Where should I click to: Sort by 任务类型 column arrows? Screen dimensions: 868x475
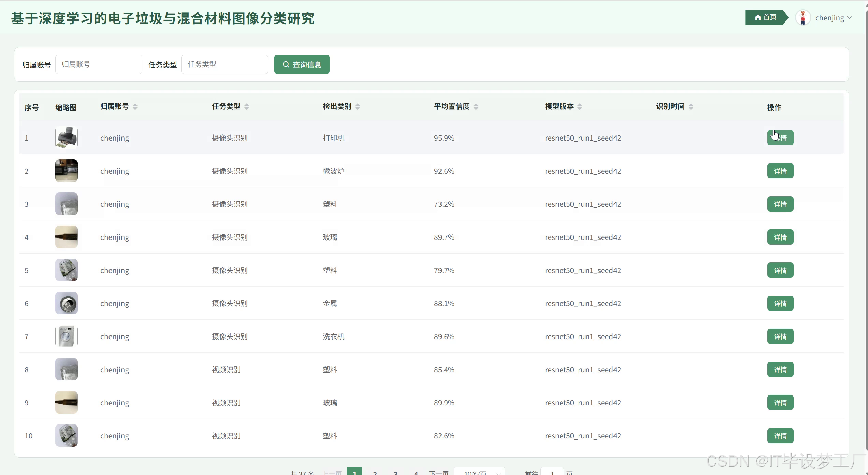point(247,106)
